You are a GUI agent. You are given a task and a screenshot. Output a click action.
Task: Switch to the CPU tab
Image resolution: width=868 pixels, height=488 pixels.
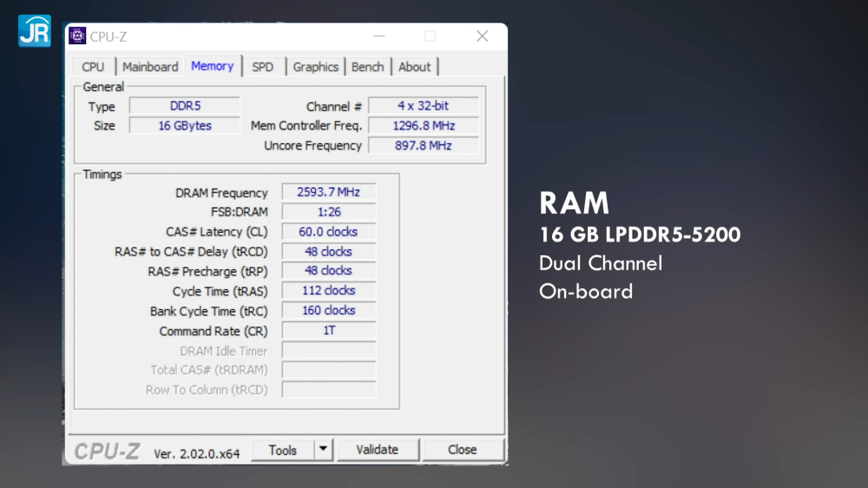click(93, 67)
